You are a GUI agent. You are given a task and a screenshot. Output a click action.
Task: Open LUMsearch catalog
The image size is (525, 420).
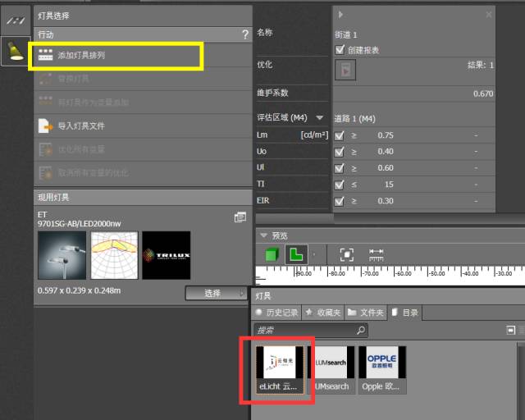(331, 370)
